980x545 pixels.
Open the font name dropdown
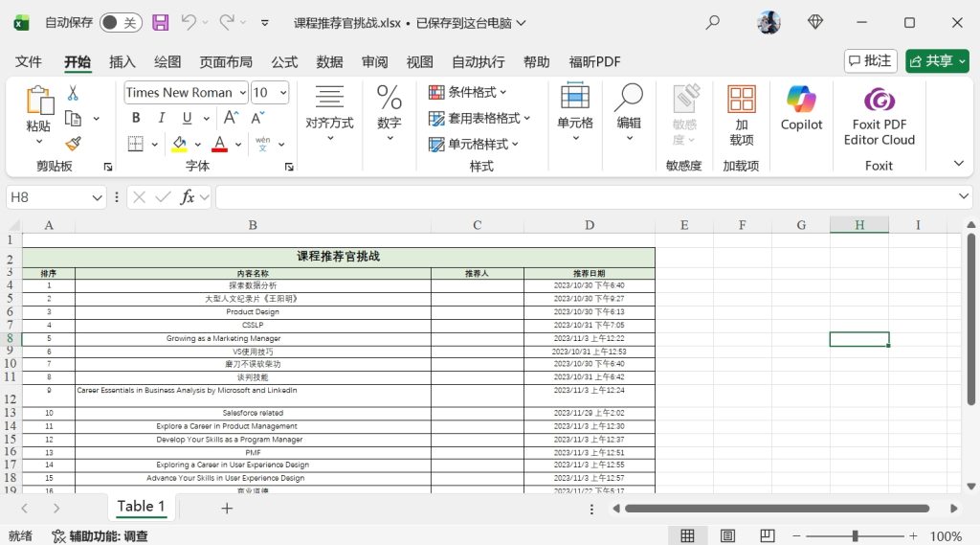pyautogui.click(x=241, y=93)
